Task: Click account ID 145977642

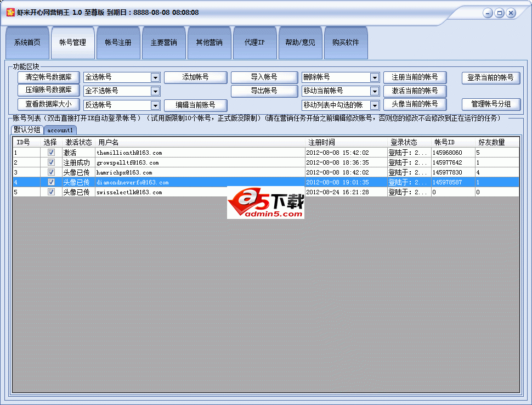Action: tap(447, 162)
